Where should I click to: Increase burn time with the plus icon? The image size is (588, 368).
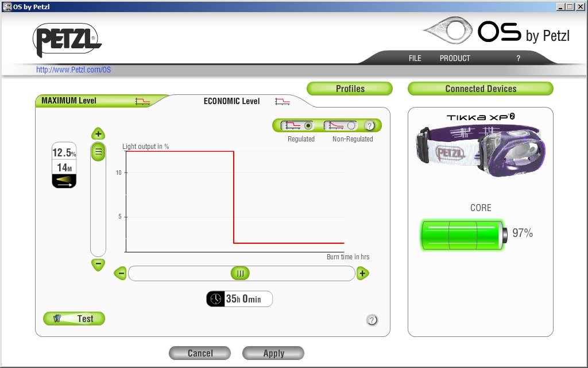click(x=362, y=273)
